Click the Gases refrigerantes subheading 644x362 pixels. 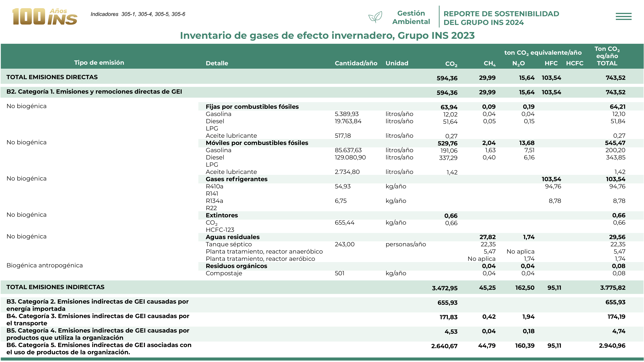point(237,179)
